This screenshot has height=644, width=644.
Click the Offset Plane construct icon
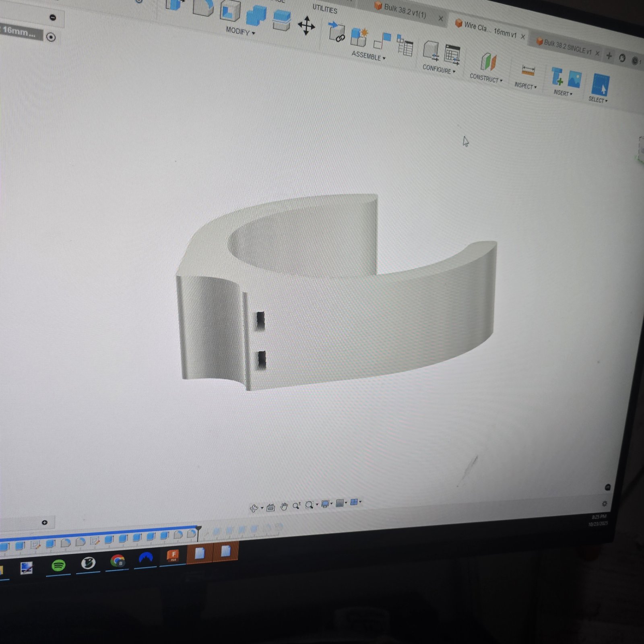(x=488, y=62)
